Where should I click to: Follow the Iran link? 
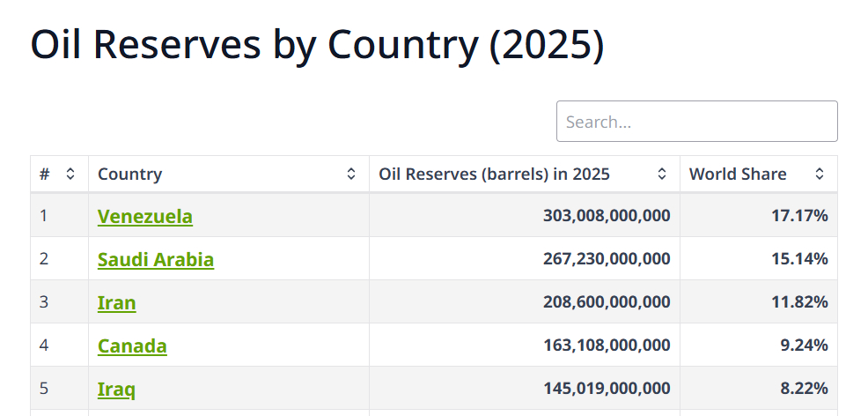coord(117,302)
